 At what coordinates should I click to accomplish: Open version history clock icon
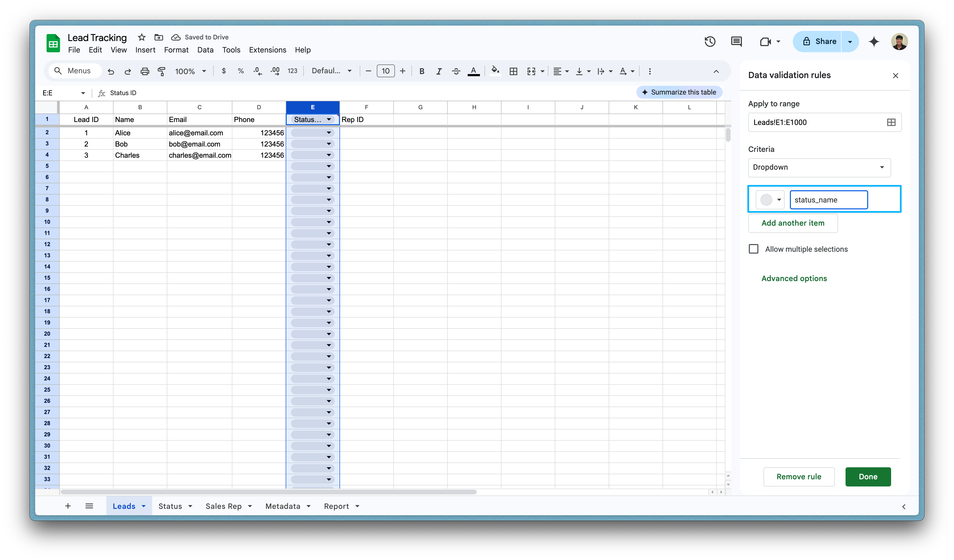point(710,41)
